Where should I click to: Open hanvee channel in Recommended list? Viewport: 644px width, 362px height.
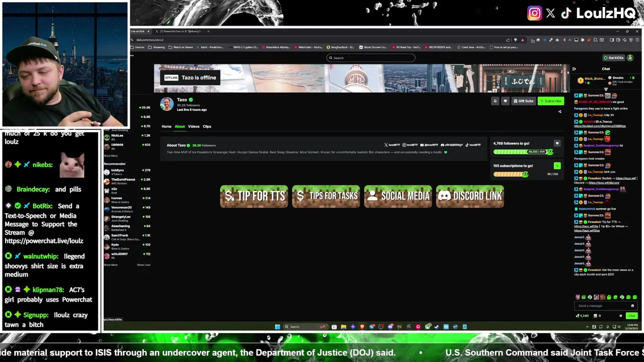point(127,200)
